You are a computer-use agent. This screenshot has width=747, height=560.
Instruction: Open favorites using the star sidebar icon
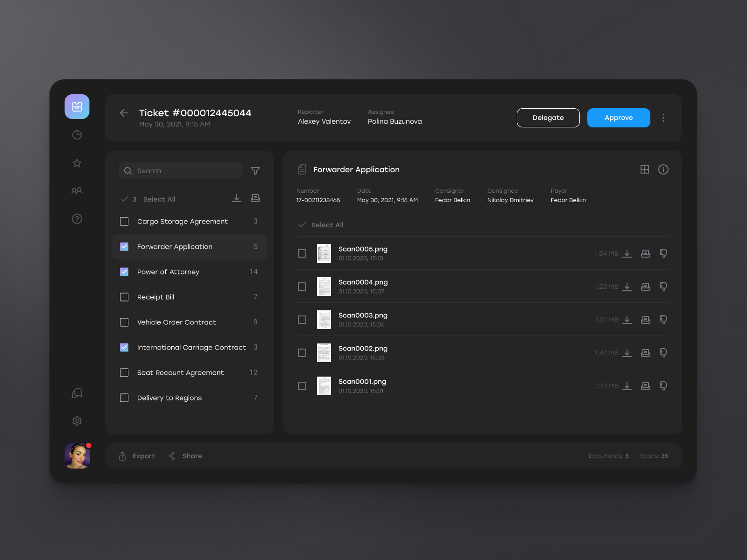pos(77,163)
